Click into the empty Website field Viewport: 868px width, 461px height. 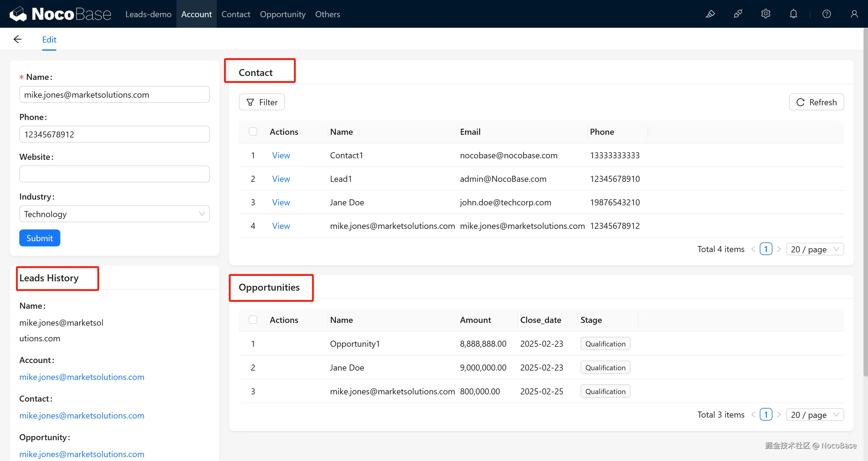click(x=114, y=174)
